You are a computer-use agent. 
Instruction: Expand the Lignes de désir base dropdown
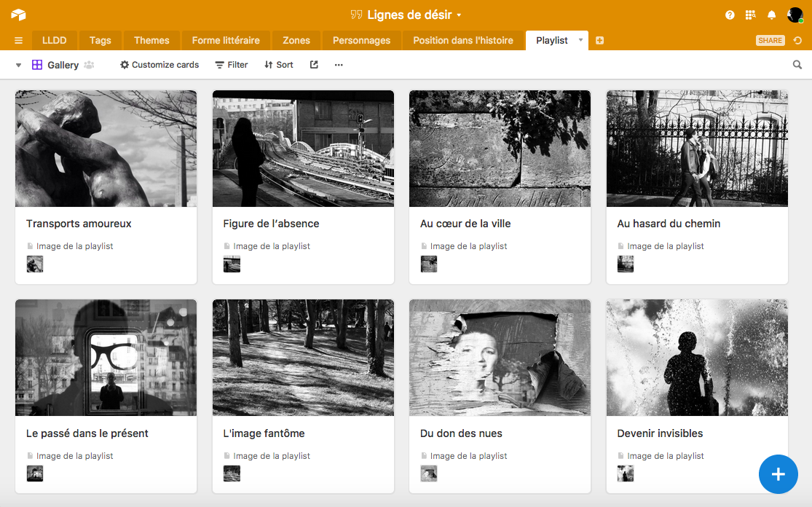[x=459, y=15]
